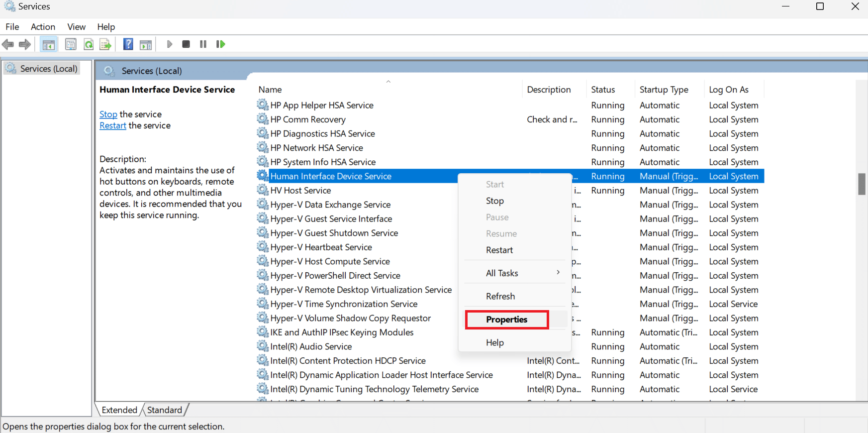The height and width of the screenshot is (433, 868).
Task: Switch to the Standard tab
Action: point(165,410)
